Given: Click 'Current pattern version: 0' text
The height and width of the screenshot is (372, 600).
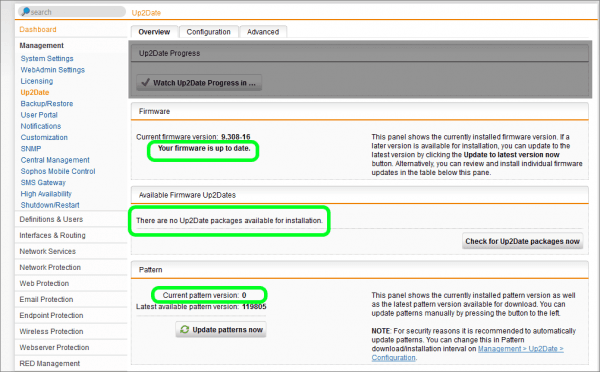Looking at the screenshot, I should pyautogui.click(x=204, y=295).
